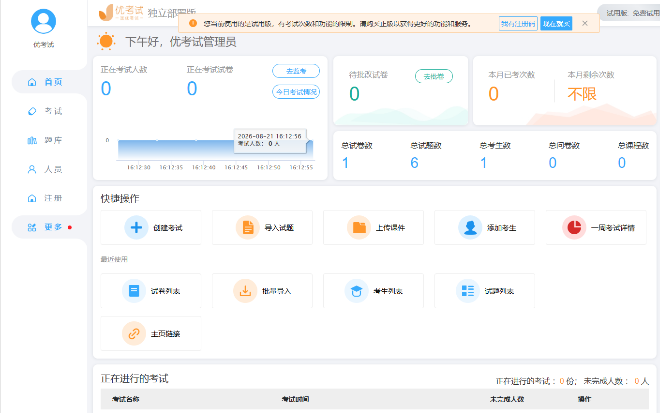Open the 考试 sidebar menu item

click(x=49, y=111)
